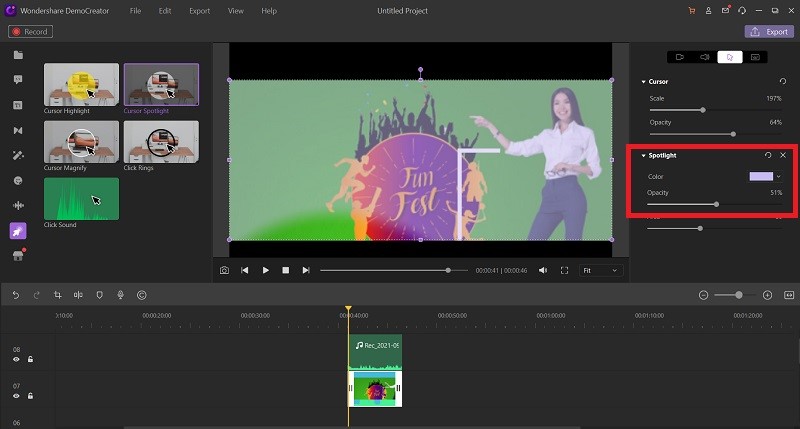The image size is (800, 429).
Task: Open the stickers panel in sidebar
Action: pyautogui.click(x=18, y=181)
